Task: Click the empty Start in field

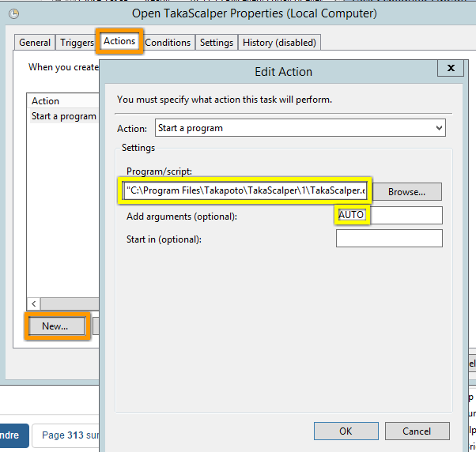Action: tap(388, 239)
